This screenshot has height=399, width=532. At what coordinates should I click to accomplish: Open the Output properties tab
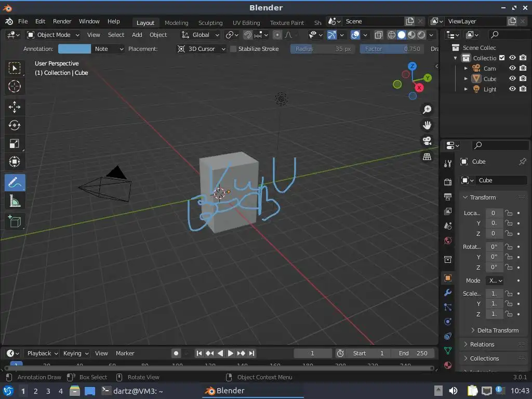click(448, 197)
